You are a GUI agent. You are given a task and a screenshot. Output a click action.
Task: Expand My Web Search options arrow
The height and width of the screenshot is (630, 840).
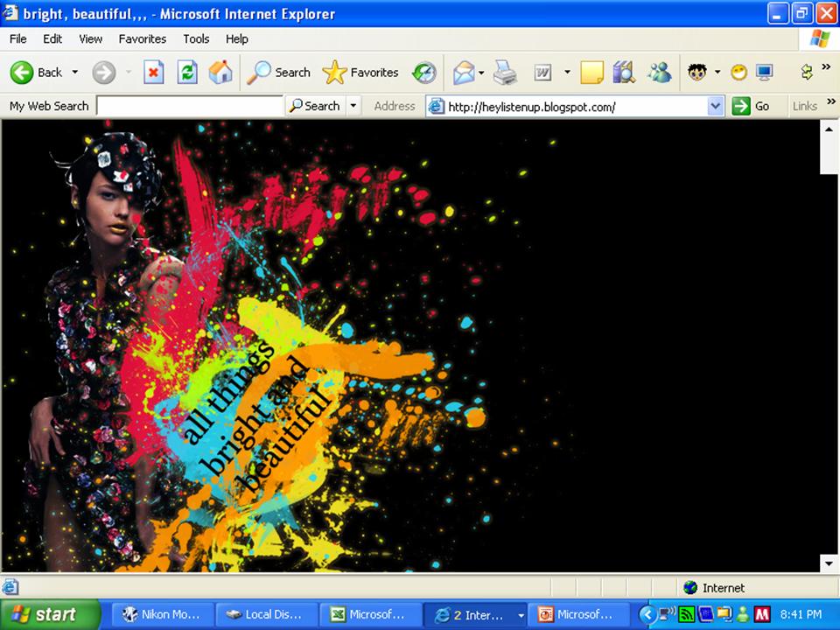[x=353, y=106]
